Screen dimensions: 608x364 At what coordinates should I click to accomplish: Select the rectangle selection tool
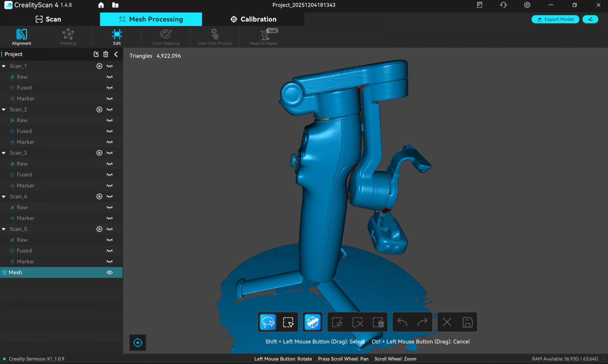(x=288, y=322)
